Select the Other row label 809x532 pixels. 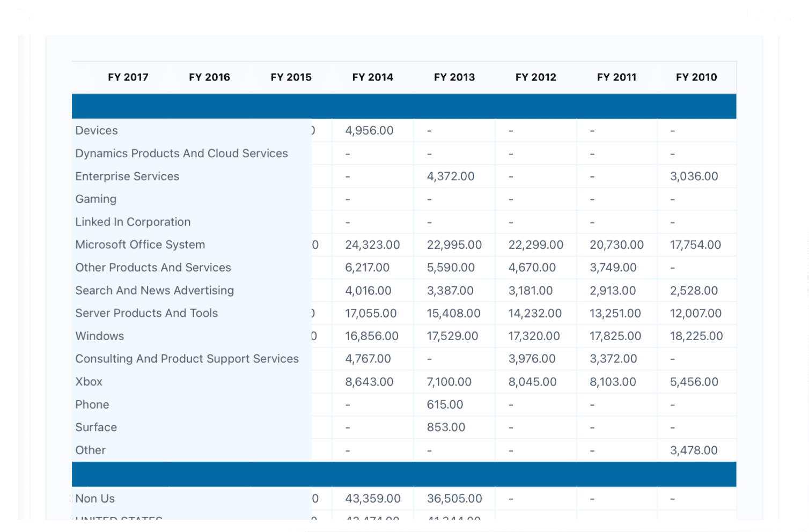[x=91, y=450]
